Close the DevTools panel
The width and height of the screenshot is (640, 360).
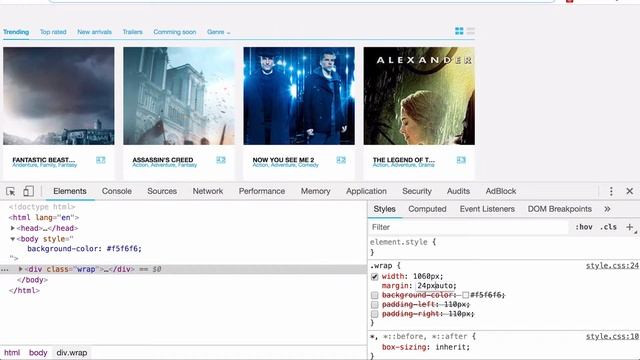629,191
